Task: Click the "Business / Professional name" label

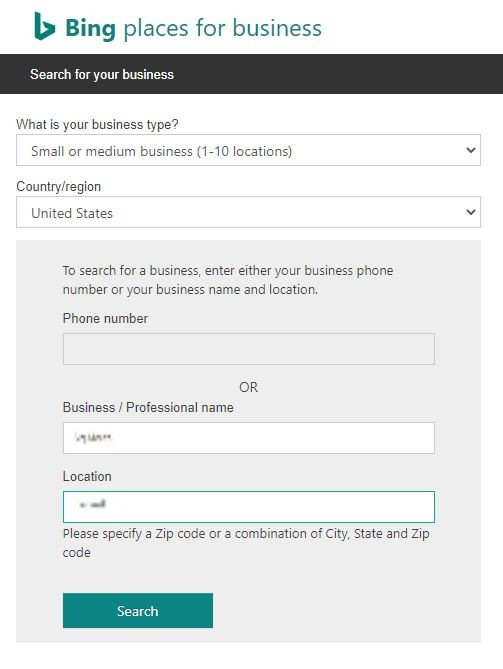Action: (148, 407)
